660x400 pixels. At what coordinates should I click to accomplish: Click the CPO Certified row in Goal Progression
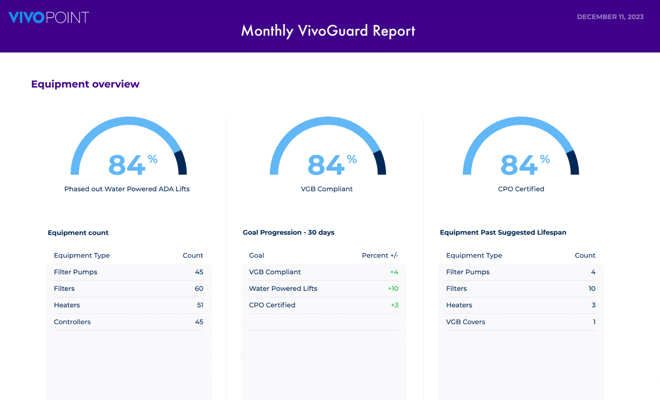coord(323,305)
